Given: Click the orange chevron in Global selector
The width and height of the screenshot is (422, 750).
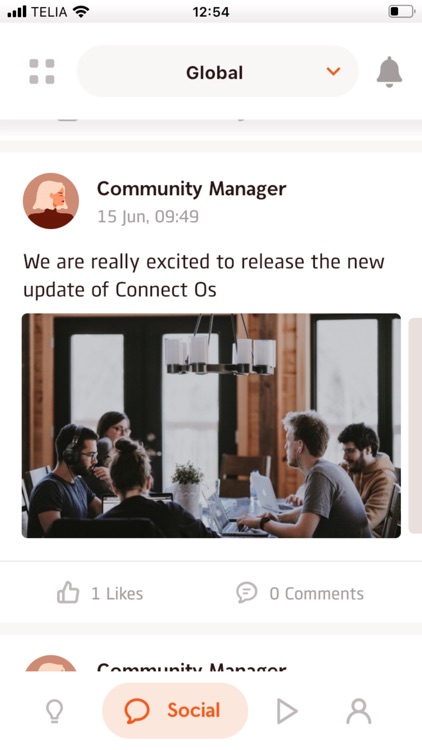Looking at the screenshot, I should pos(333,71).
